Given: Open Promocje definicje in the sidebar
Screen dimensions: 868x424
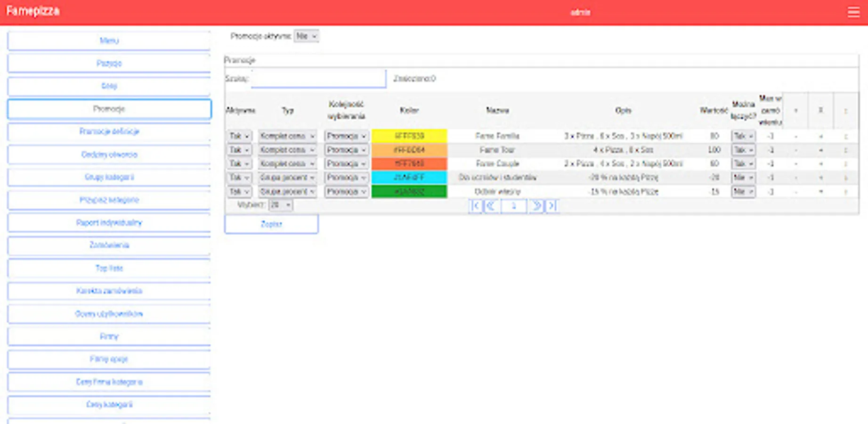Looking at the screenshot, I should [x=109, y=131].
